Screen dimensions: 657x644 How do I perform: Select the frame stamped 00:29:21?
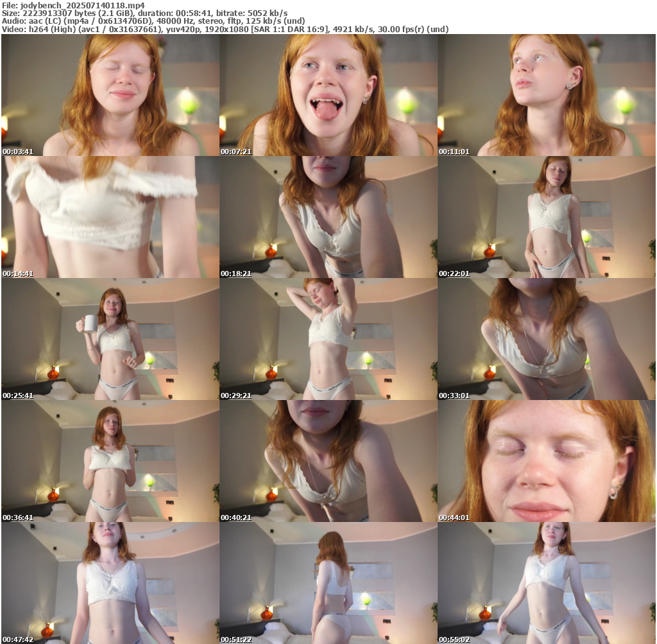click(x=328, y=339)
